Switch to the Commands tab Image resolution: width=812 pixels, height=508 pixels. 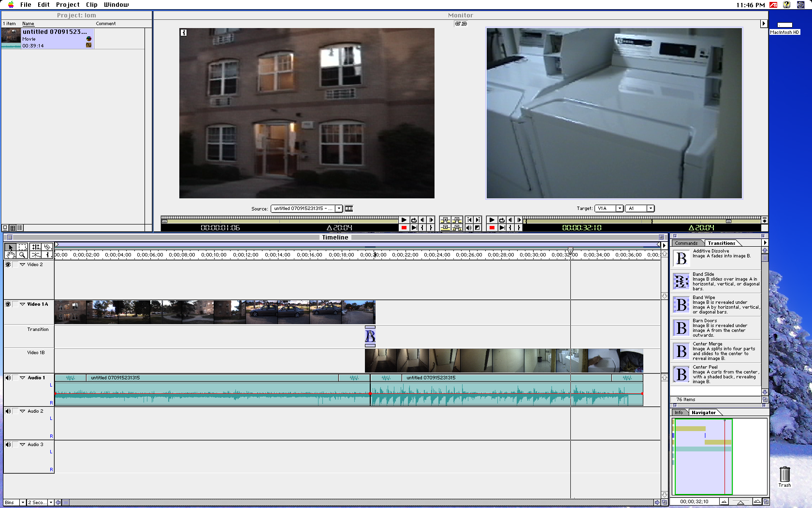(686, 243)
